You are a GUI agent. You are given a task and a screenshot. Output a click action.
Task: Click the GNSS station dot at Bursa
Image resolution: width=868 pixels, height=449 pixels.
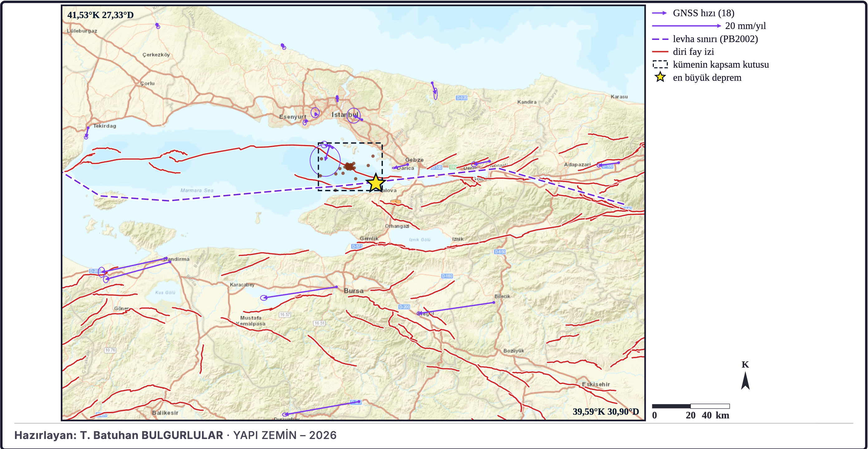pos(336,287)
